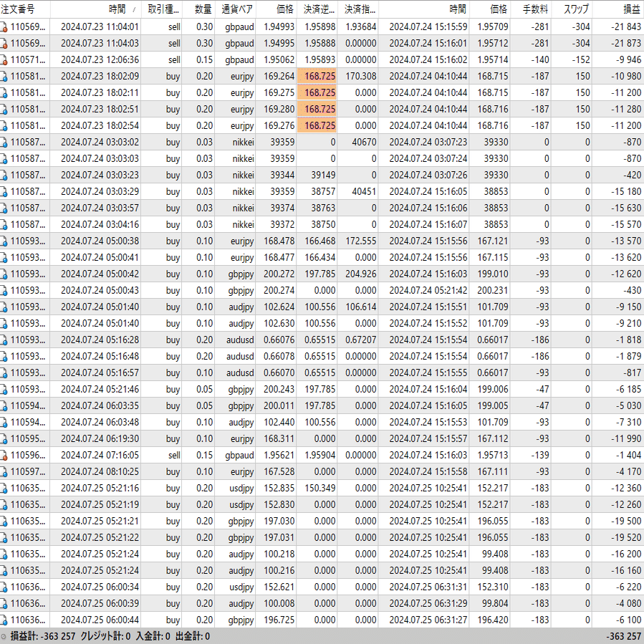Image resolution: width=644 pixels, height=644 pixels.
Task: Click buy order icon of row opened 2024.07.23 18:02:09
Action: 4,77
